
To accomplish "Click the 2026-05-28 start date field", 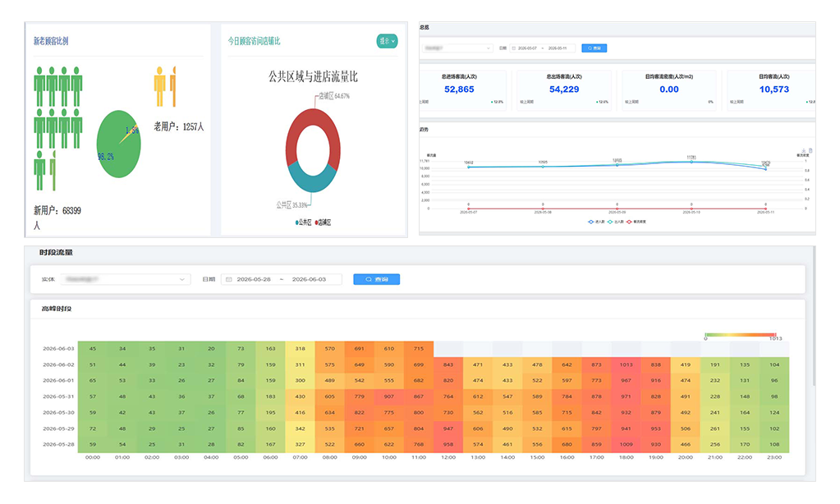I will pos(254,280).
